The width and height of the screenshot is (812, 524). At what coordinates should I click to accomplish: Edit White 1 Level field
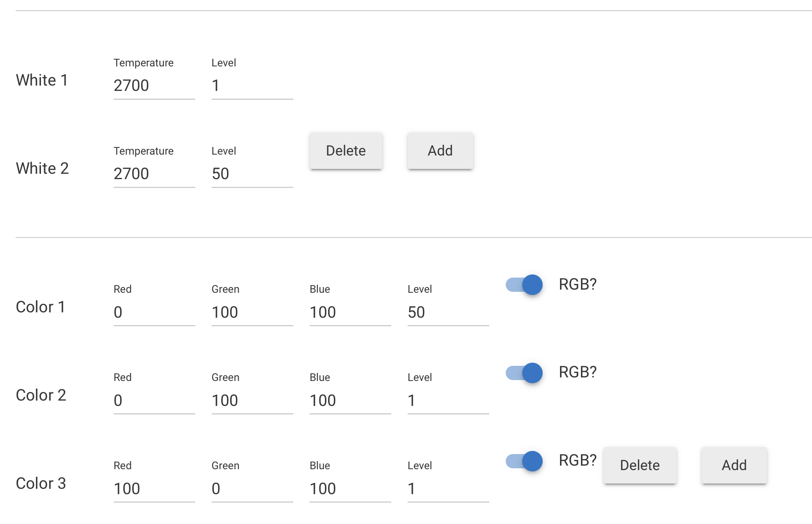252,86
